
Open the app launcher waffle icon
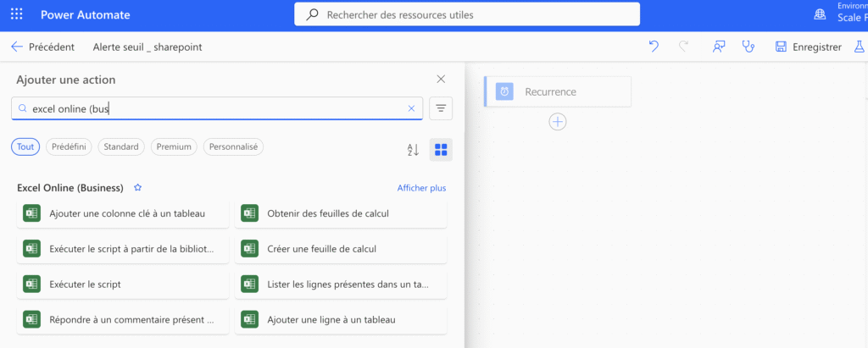click(x=17, y=14)
